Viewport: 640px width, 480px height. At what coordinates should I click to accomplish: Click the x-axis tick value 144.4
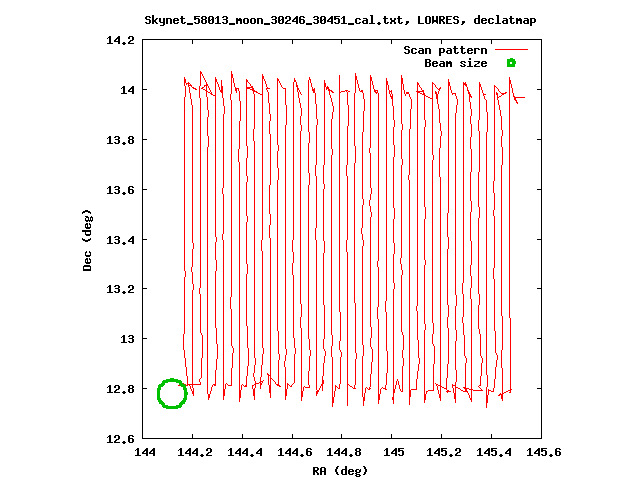[245, 452]
